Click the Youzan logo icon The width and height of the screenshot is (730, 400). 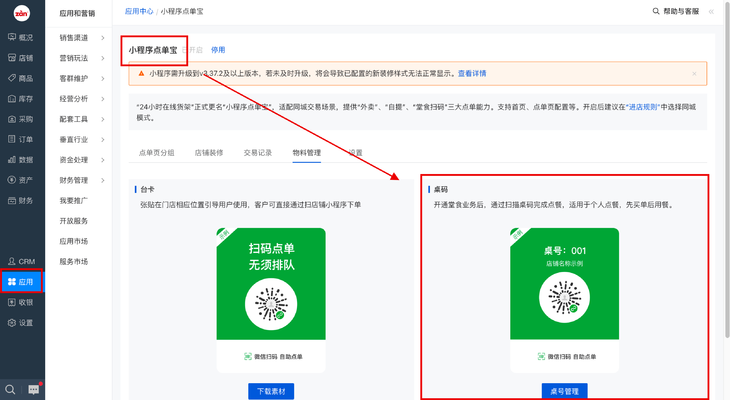[21, 13]
